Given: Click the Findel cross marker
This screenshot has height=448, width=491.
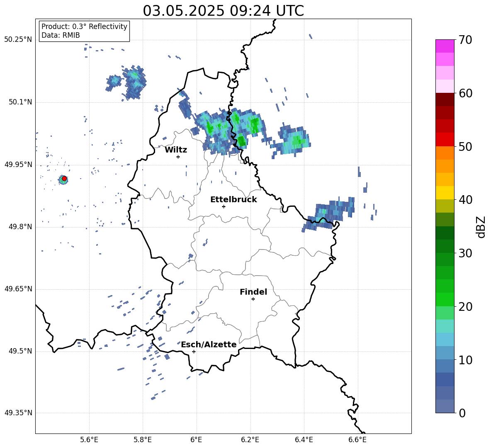Looking at the screenshot, I should click(x=253, y=299).
